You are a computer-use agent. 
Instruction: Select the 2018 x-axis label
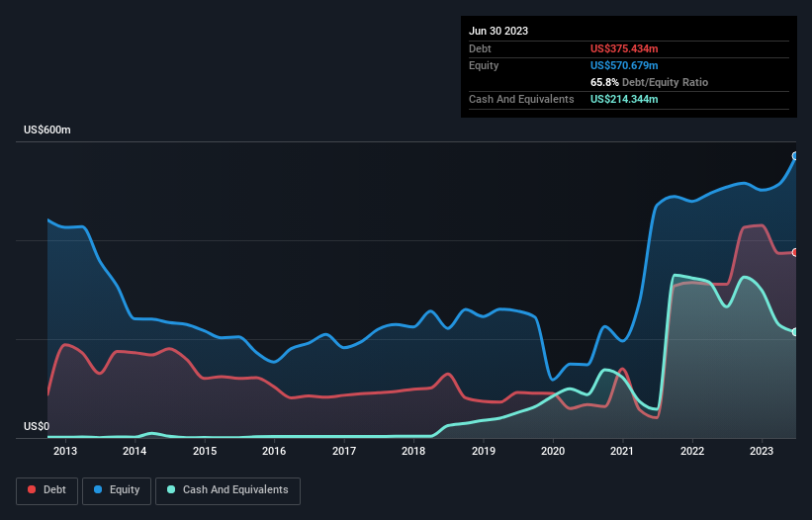point(413,451)
